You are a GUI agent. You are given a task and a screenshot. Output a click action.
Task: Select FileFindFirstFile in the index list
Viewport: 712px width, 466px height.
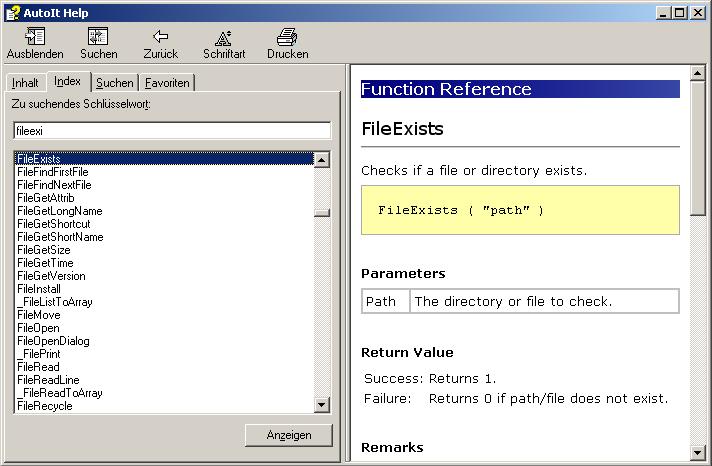[x=53, y=172]
